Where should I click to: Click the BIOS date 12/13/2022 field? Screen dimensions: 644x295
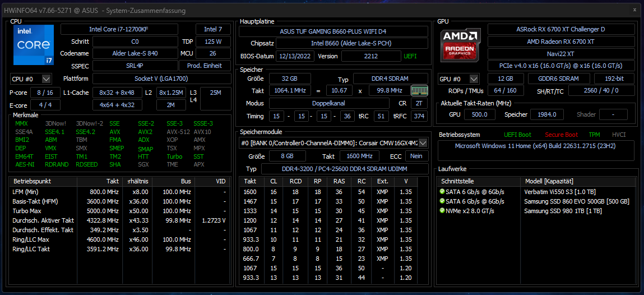tap(295, 56)
